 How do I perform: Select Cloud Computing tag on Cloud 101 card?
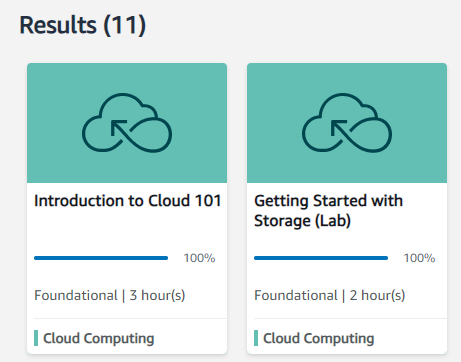pyautogui.click(x=99, y=338)
